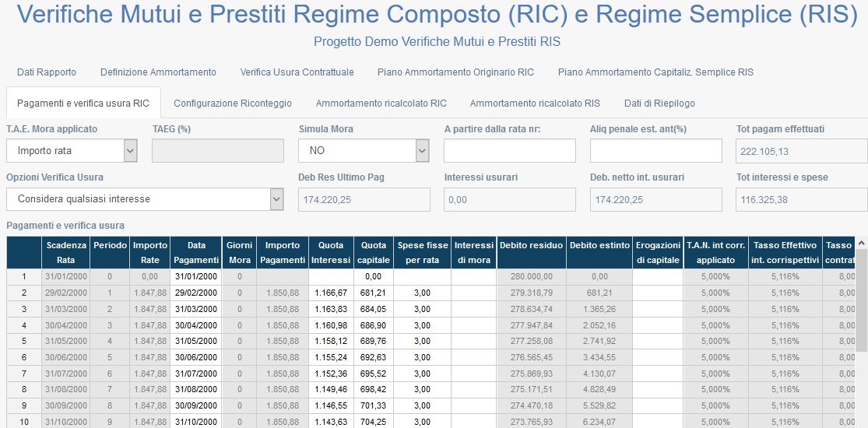Viewport: 868px width, 428px height.
Task: Expand the Opzioni Verifica Usura dropdown
Action: pos(145,199)
